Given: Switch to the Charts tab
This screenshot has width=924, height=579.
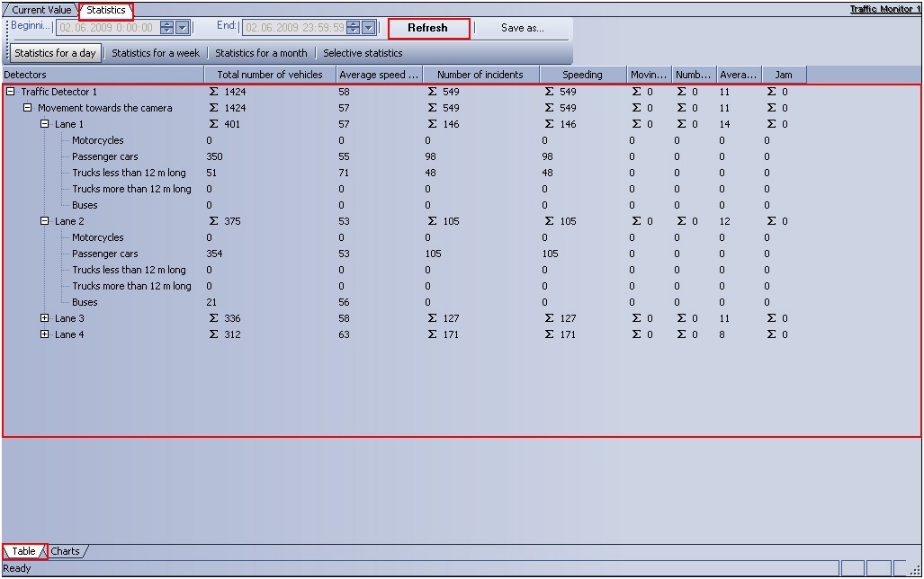Looking at the screenshot, I should (x=65, y=551).
